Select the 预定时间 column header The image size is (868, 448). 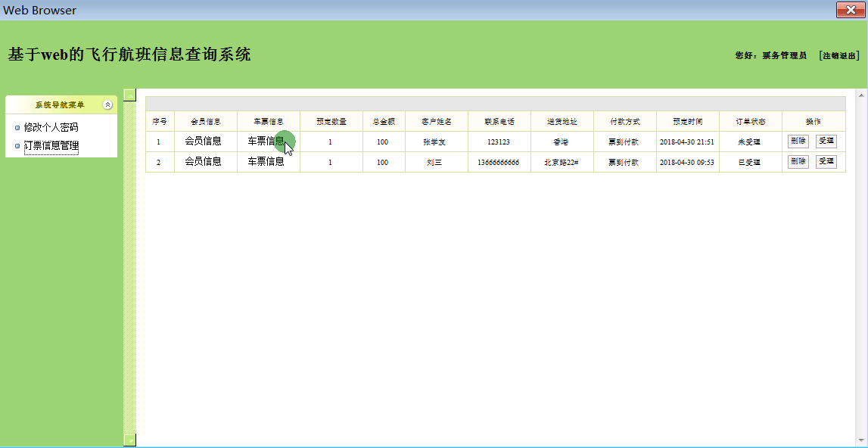coord(688,121)
